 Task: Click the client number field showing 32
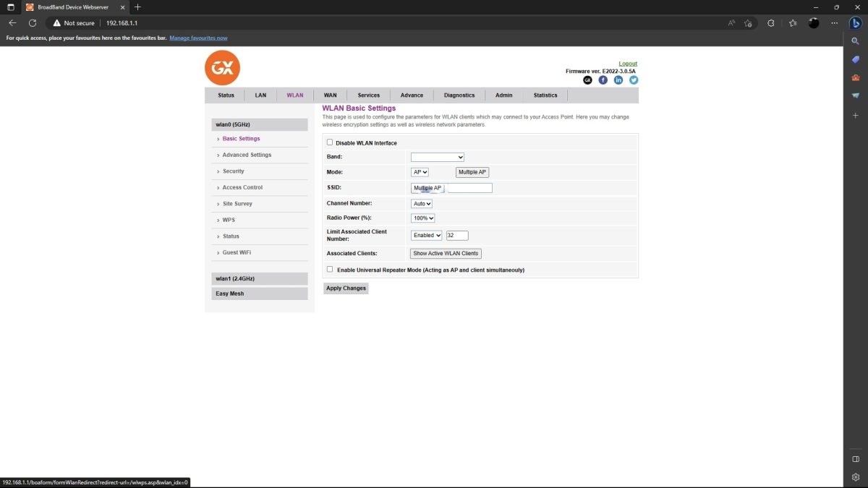tap(457, 235)
